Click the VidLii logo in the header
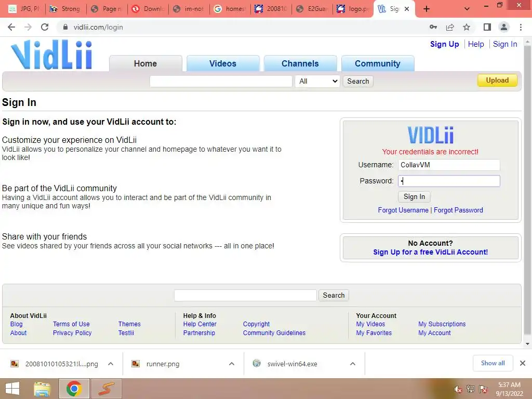 point(51,55)
